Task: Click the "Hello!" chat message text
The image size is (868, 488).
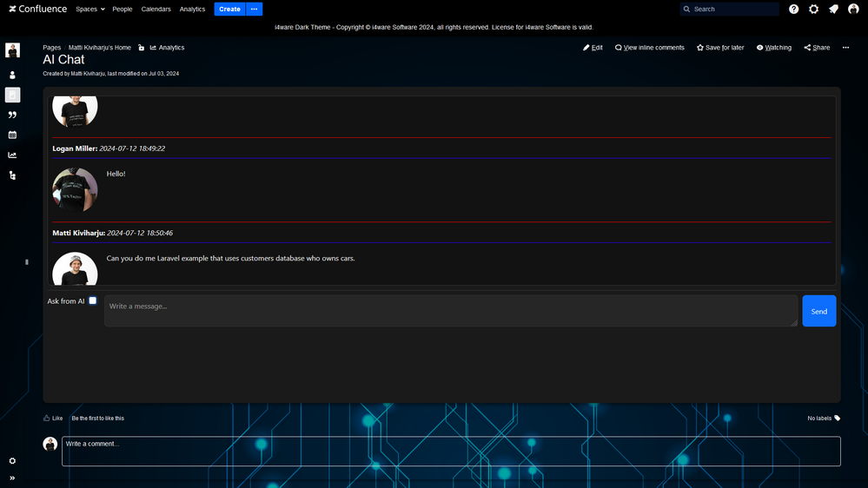Action: point(116,174)
